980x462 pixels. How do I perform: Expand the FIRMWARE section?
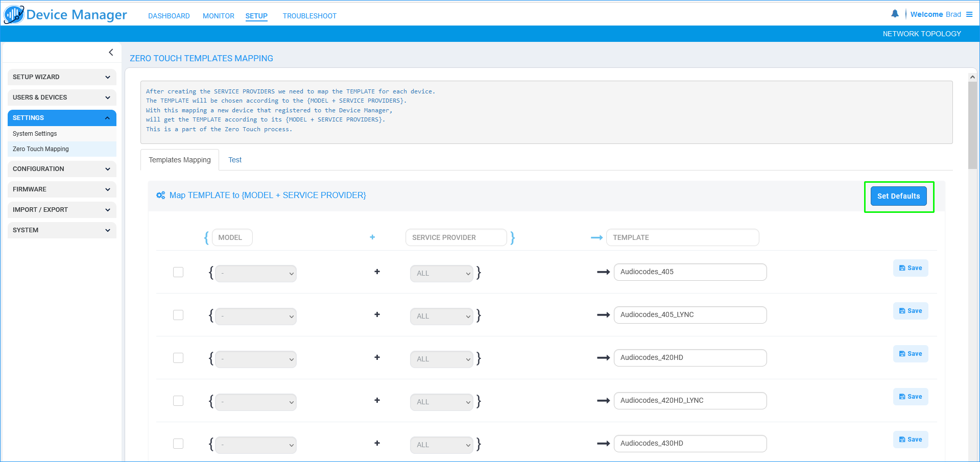[x=62, y=189]
